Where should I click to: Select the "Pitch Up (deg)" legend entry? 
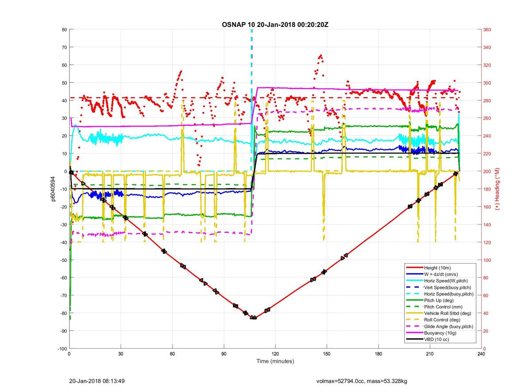point(440,300)
